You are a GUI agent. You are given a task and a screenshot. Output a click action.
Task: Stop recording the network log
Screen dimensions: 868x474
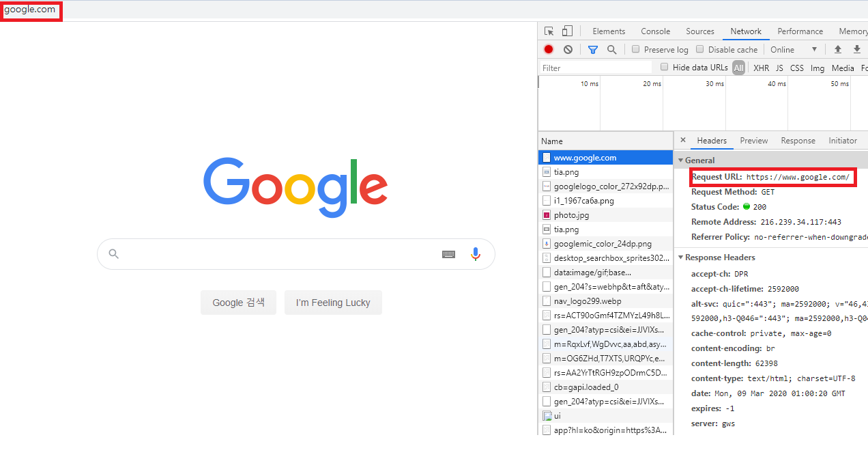[x=549, y=49]
